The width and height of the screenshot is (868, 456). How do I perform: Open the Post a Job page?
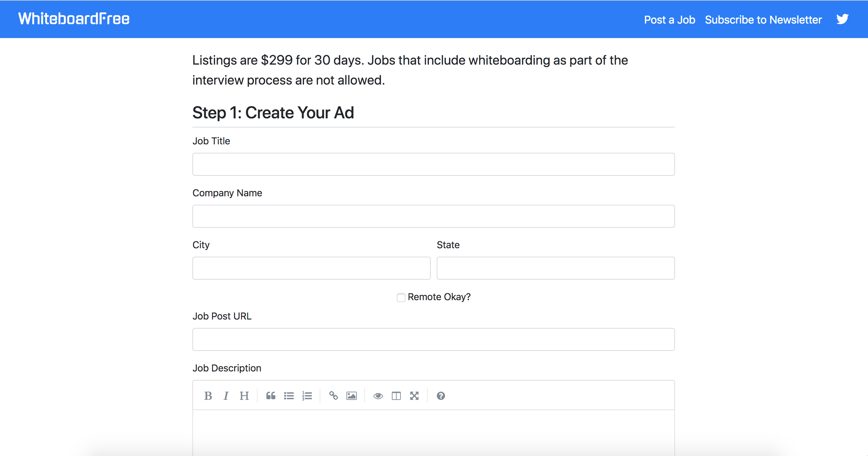click(669, 20)
